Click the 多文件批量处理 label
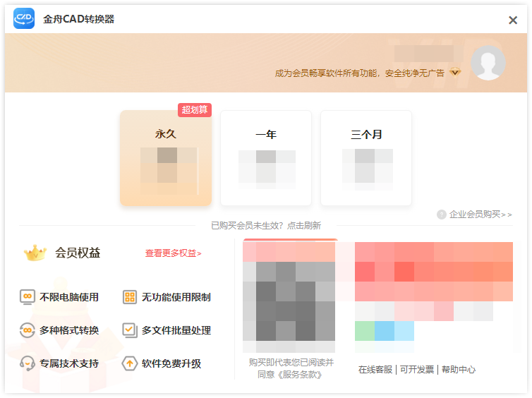 point(176,330)
